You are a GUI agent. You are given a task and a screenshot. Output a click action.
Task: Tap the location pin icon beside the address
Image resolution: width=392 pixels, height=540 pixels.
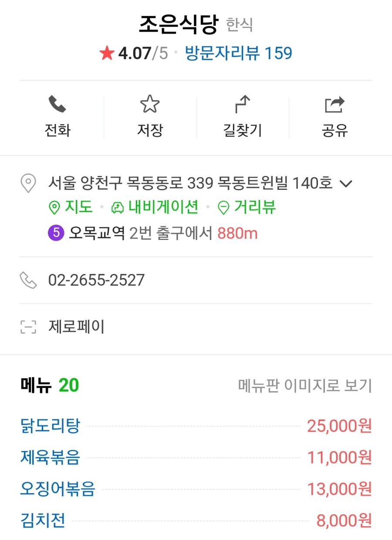point(29,183)
